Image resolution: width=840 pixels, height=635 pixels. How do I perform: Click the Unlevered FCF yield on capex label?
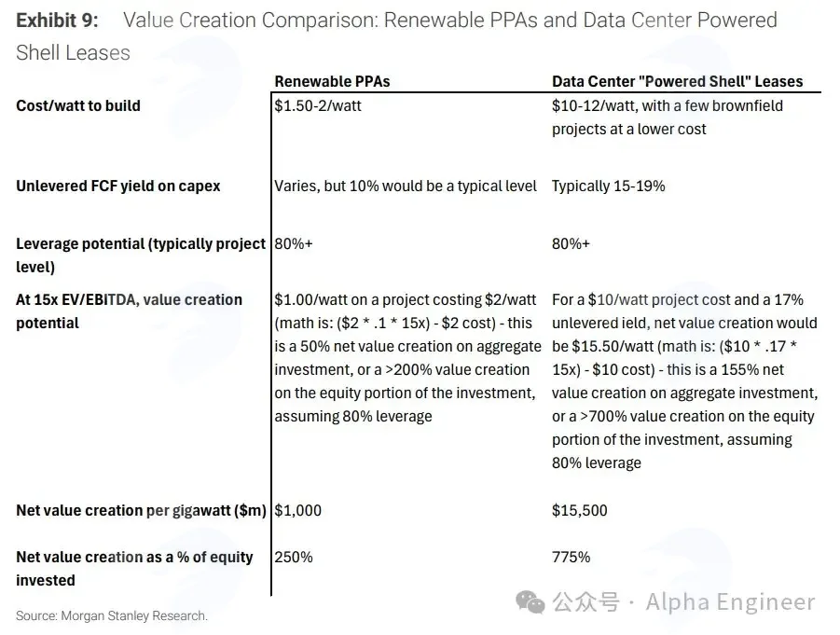(117, 186)
